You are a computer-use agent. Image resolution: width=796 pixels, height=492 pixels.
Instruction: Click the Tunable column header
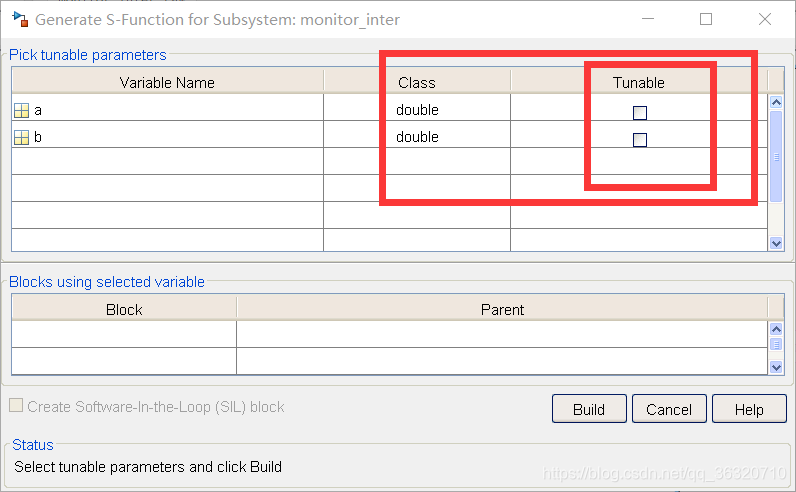(639, 82)
